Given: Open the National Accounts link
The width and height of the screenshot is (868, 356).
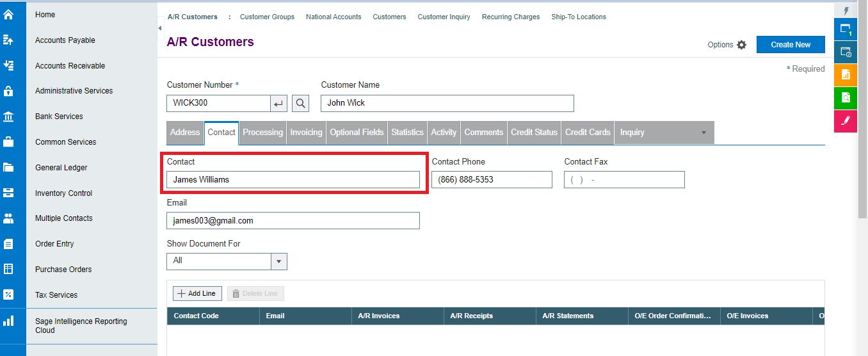Looking at the screenshot, I should pyautogui.click(x=334, y=17).
